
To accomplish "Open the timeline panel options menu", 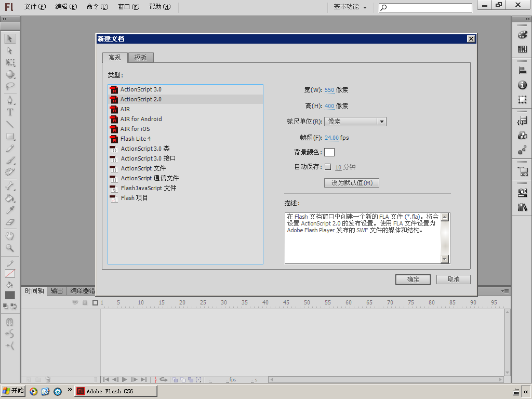I will tap(505, 291).
